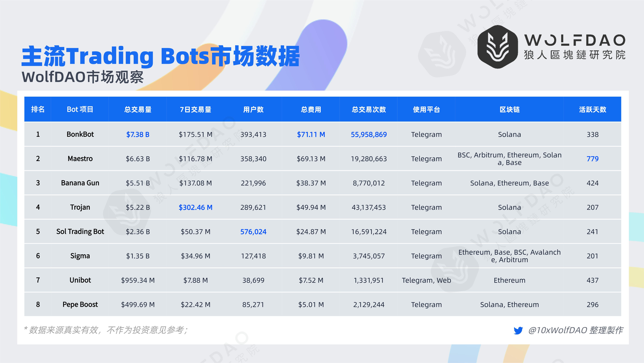This screenshot has width=644, height=363.
Task: Expand the 总费用 column header
Action: [311, 109]
